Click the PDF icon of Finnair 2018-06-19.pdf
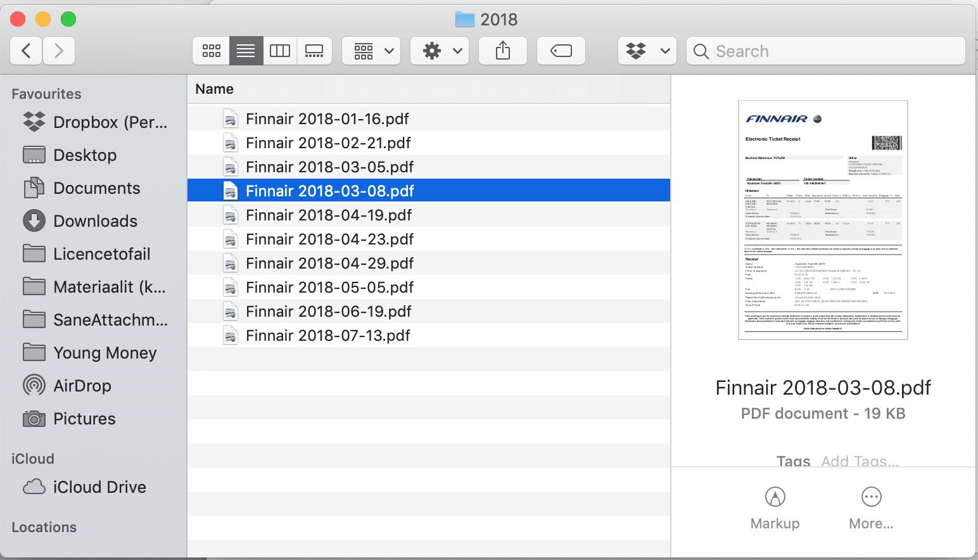 pyautogui.click(x=231, y=311)
